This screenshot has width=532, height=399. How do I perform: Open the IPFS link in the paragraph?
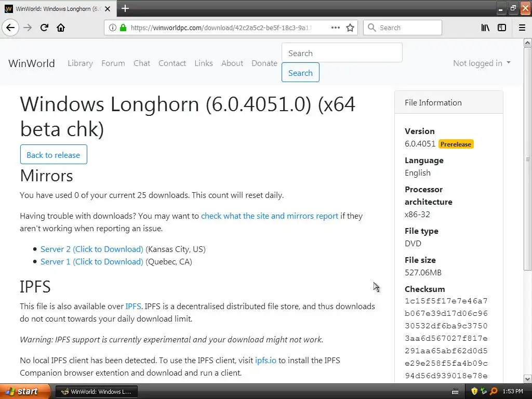[x=133, y=307]
